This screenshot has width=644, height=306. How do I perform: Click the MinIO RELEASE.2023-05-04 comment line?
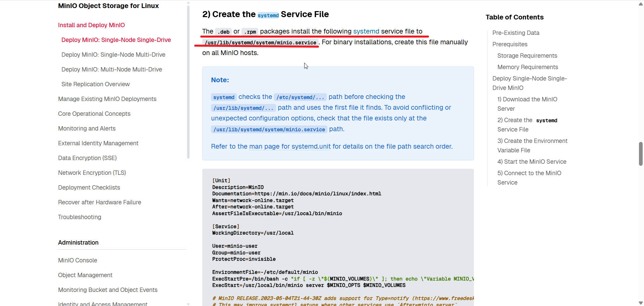pos(342,298)
